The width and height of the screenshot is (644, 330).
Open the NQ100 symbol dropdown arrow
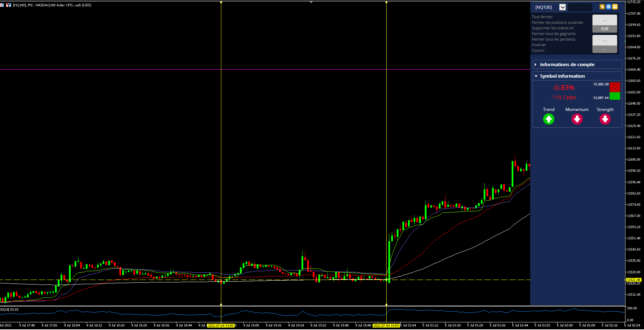pyautogui.click(x=562, y=7)
